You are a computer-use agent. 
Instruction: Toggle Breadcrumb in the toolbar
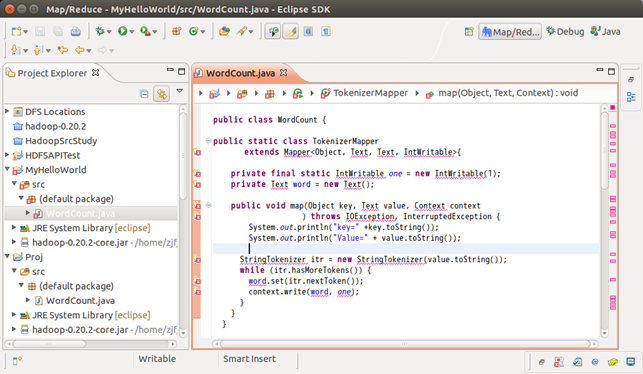273,32
